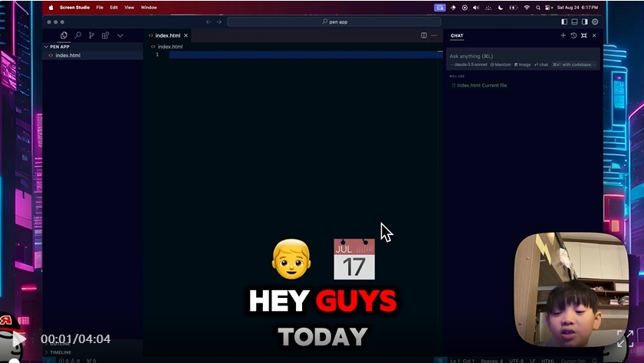This screenshot has width=644, height=363.
Task: Send using 'with codebase' button
Action: click(x=572, y=64)
